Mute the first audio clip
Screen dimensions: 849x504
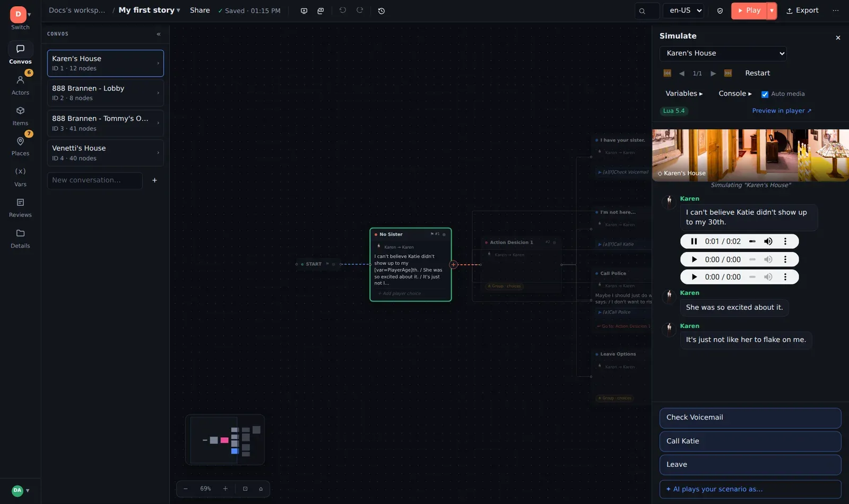click(768, 241)
